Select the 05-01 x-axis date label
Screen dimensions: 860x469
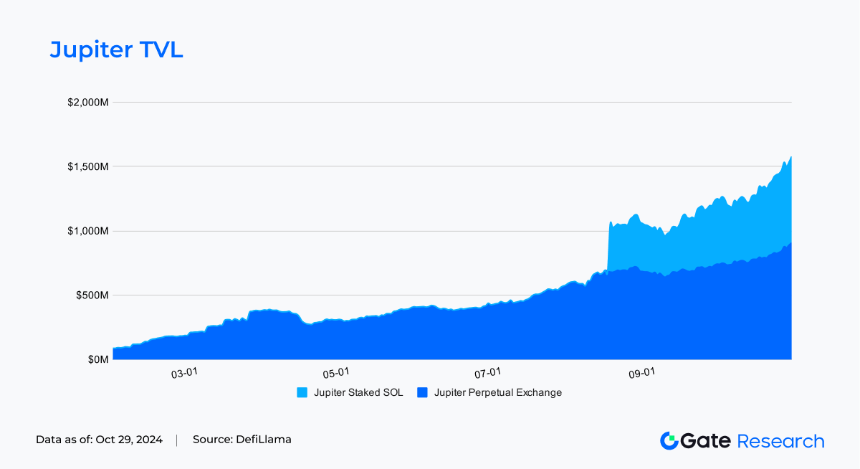336,374
